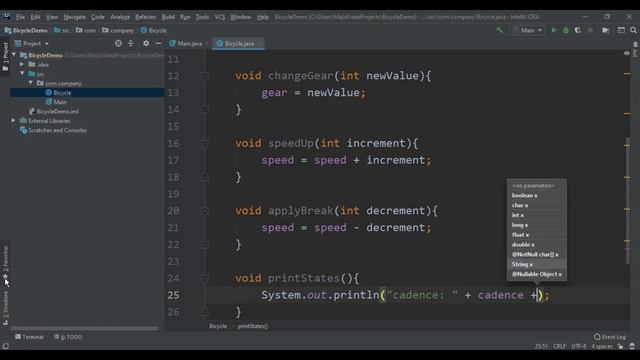
Task: Fold changeGear method at line 12
Action: pos(205,76)
